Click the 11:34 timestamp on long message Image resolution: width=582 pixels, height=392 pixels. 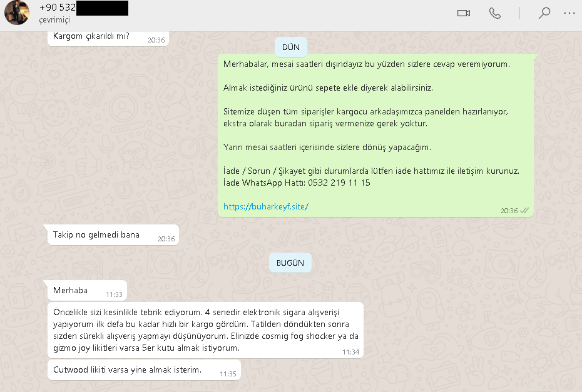(350, 352)
